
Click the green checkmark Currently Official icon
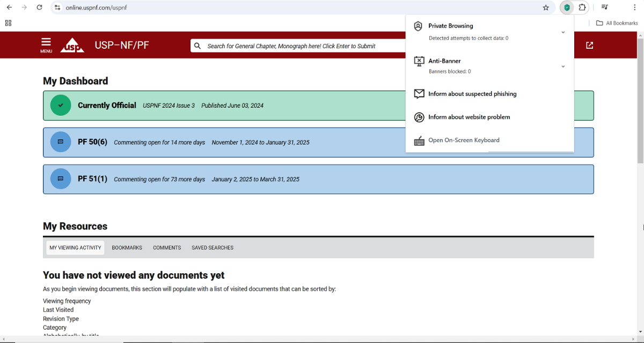click(x=61, y=106)
